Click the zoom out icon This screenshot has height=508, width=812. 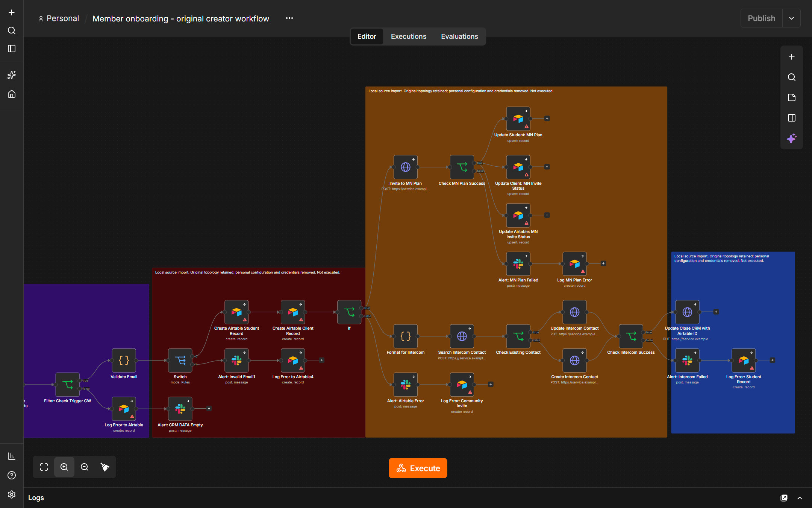[x=85, y=467]
